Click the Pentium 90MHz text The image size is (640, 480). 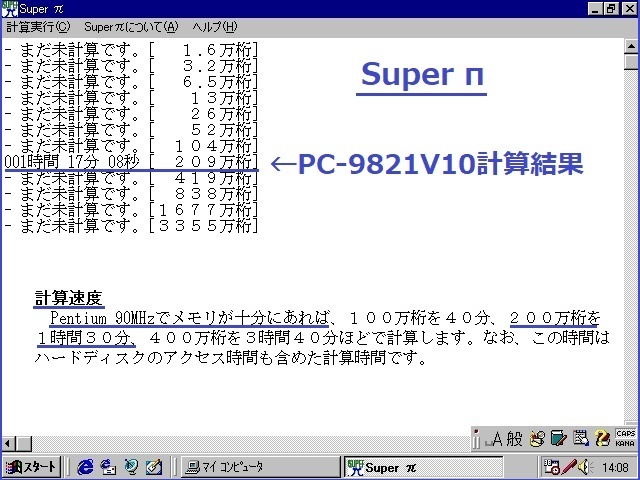(x=103, y=318)
